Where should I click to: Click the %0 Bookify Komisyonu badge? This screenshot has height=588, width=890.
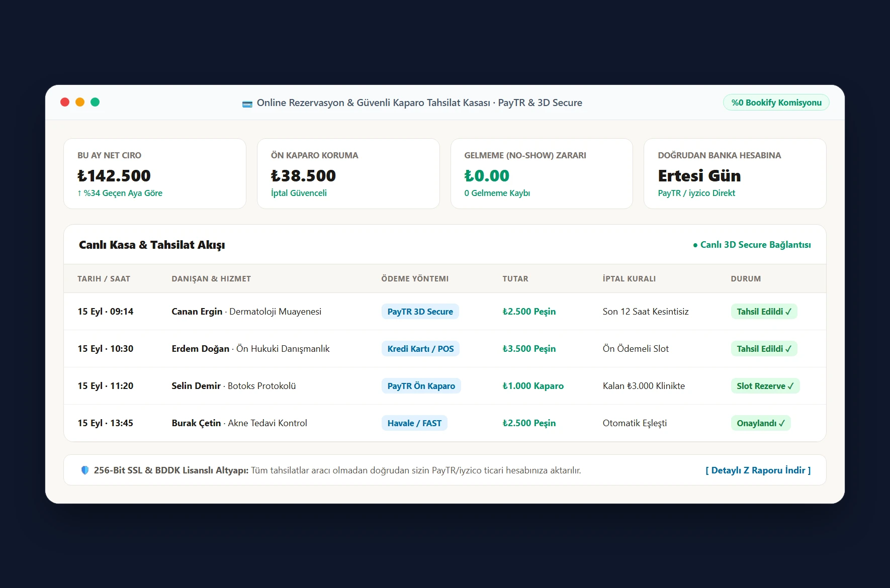[x=776, y=103]
